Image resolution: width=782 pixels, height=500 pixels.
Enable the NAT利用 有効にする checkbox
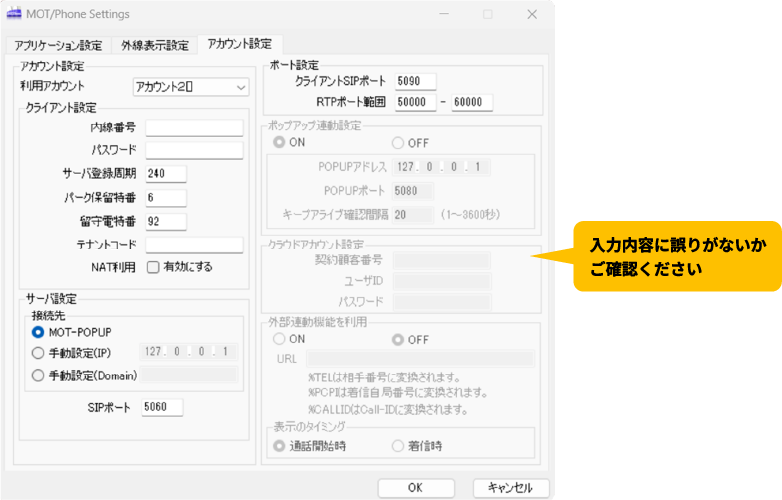[153, 268]
